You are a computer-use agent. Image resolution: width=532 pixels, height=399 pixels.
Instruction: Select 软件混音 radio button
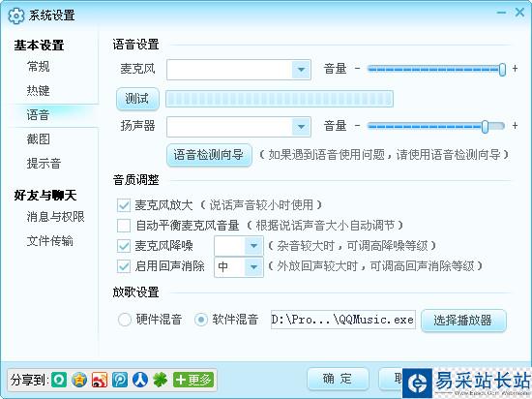click(x=201, y=320)
